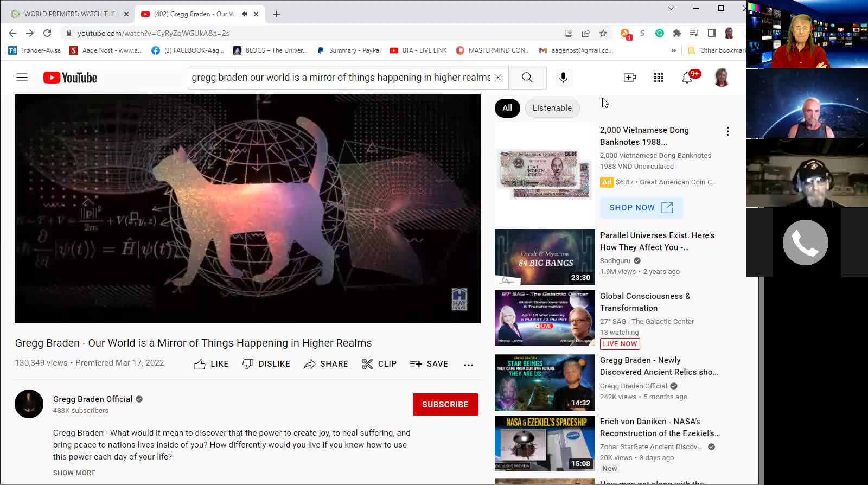
Task: Bookmark this page with star icon
Action: (x=603, y=33)
